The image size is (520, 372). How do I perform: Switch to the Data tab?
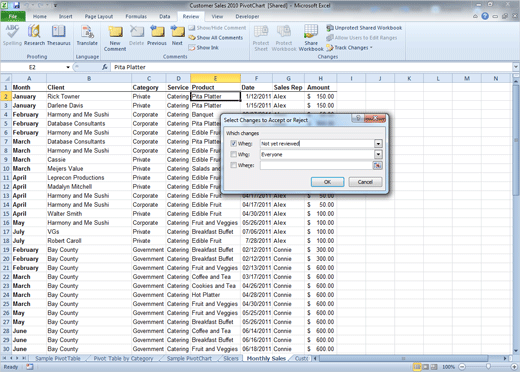164,16
